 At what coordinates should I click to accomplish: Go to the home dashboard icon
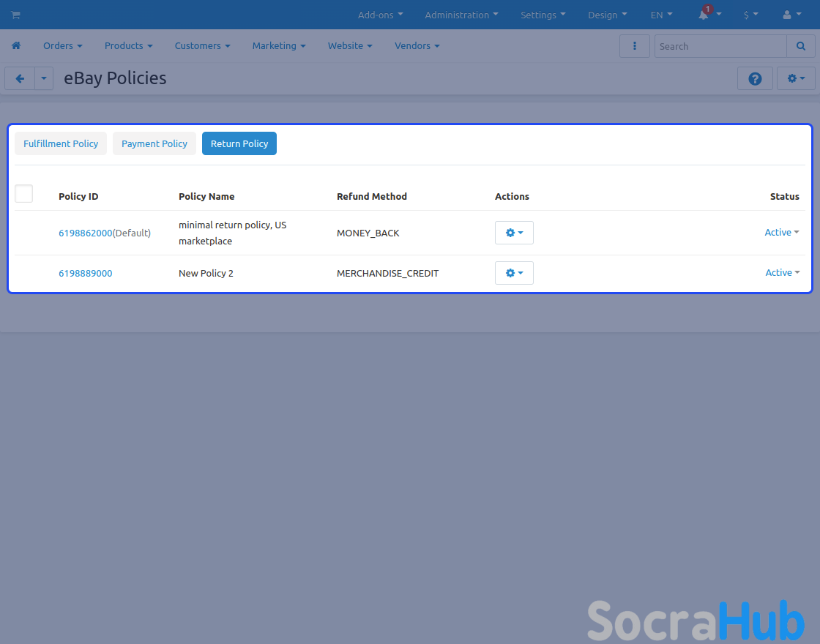[x=16, y=45]
